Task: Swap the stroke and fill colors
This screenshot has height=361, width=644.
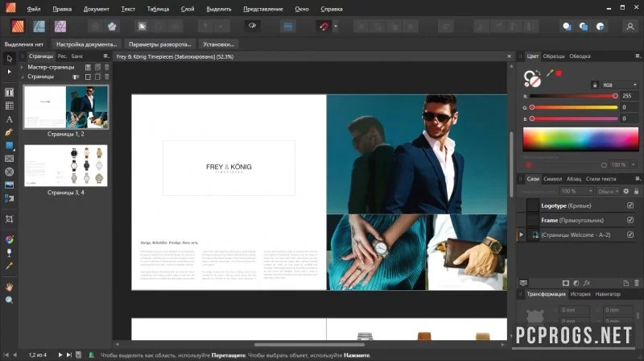Action: click(x=538, y=73)
